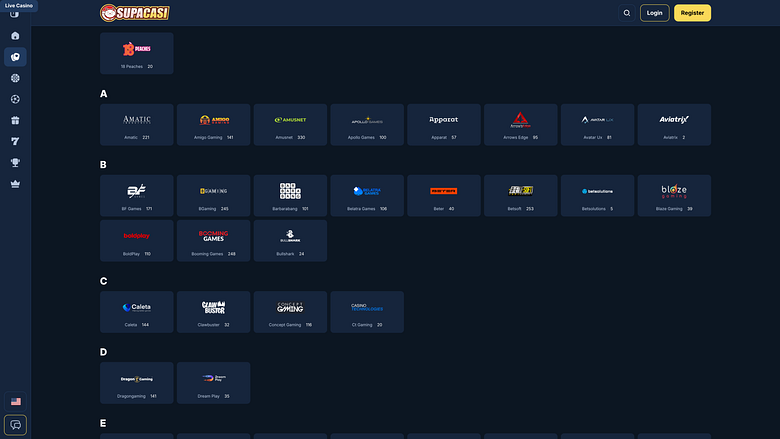Open the Concept Gaming provider card
Viewport: 780px width, 439px height.
[x=291, y=312]
